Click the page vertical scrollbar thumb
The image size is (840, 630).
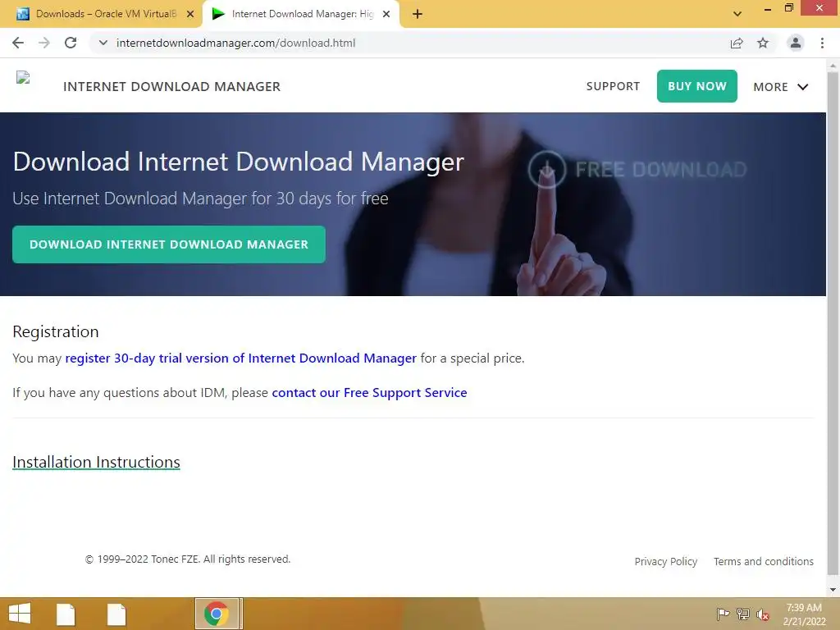click(833, 322)
